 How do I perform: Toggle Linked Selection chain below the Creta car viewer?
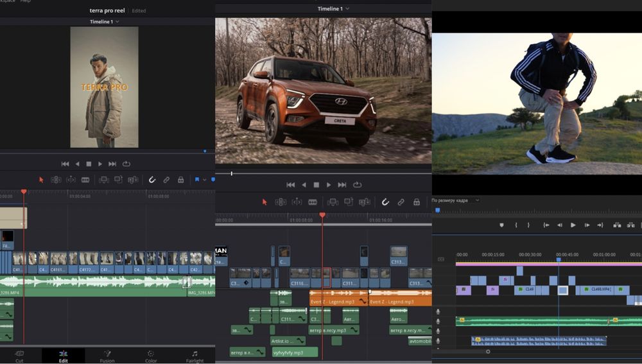[x=401, y=202]
